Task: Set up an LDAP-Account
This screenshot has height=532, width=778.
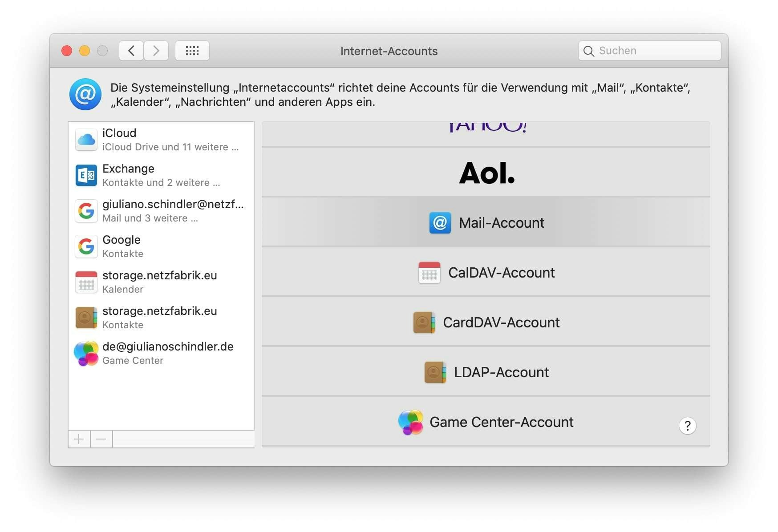Action: [486, 372]
